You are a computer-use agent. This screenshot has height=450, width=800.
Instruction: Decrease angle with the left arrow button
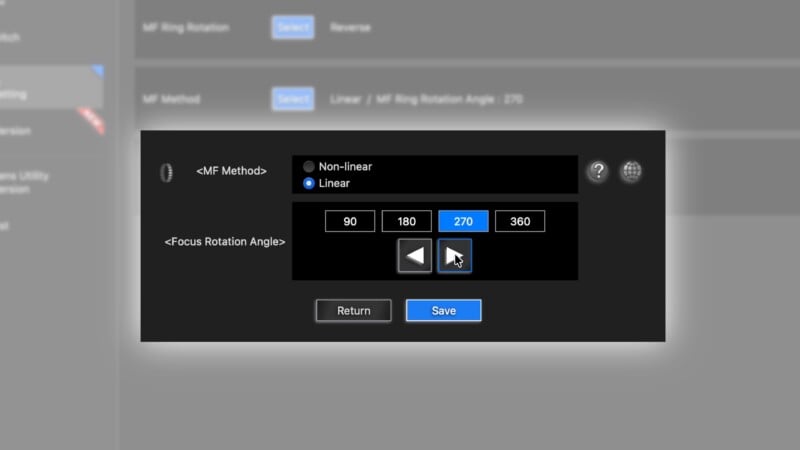[415, 256]
